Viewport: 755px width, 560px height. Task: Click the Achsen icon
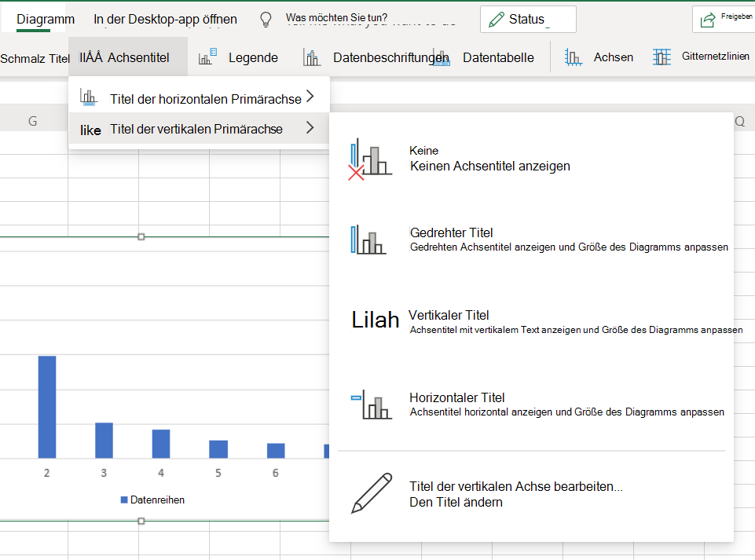click(573, 57)
